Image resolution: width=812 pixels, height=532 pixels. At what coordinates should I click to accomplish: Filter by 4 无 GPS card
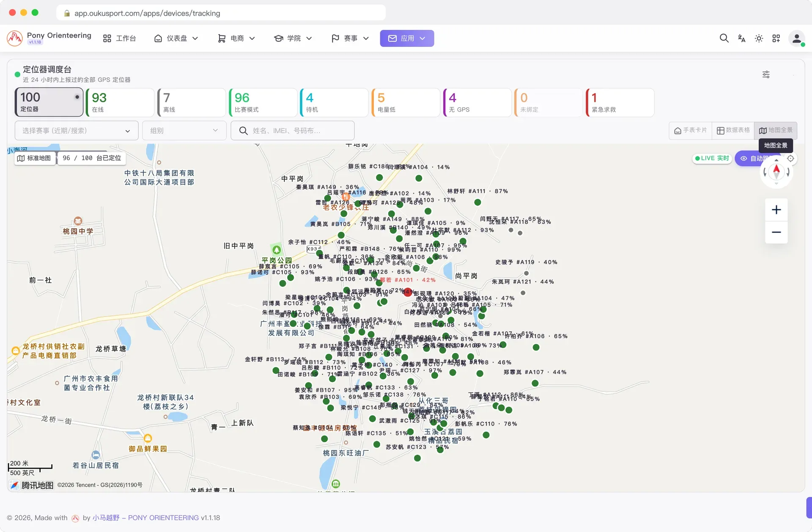tap(477, 102)
